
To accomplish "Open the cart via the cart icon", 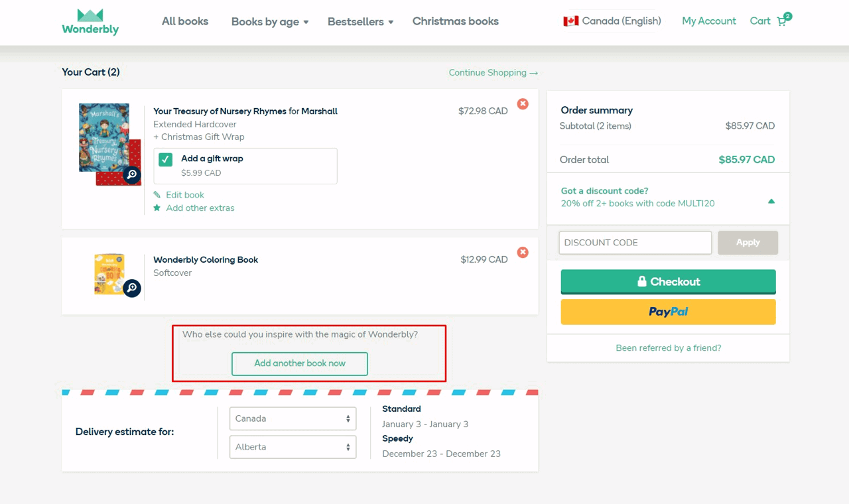I will [781, 21].
